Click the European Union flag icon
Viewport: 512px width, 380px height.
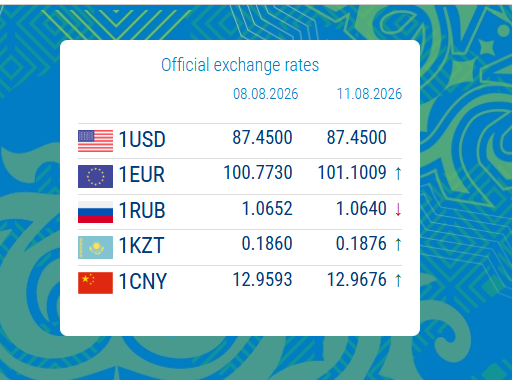click(95, 176)
